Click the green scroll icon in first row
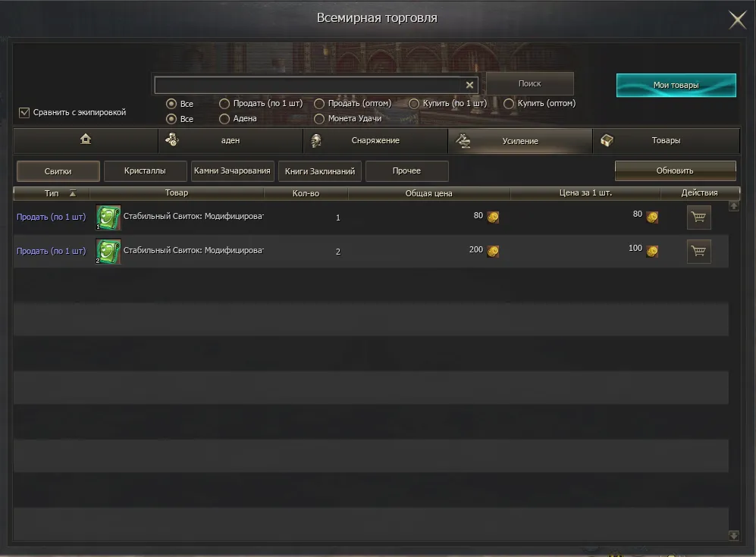 pos(108,217)
